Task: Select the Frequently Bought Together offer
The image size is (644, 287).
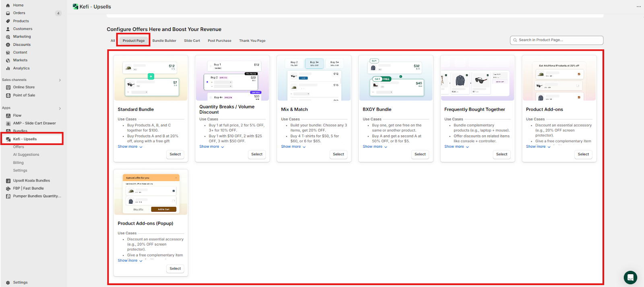Action: [x=502, y=155]
